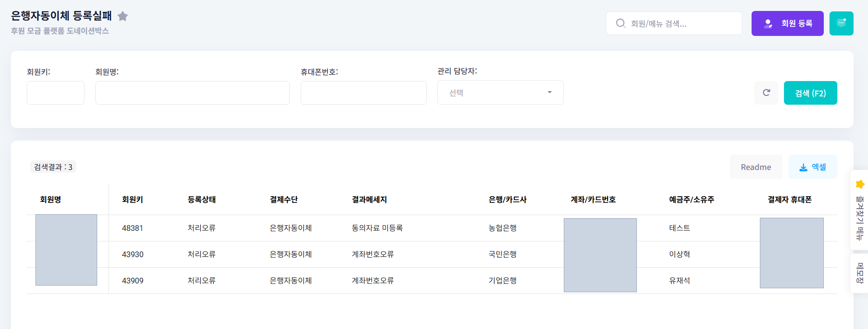This screenshot has height=329, width=868.
Task: Click account holder 이상혁
Action: pyautogui.click(x=679, y=255)
